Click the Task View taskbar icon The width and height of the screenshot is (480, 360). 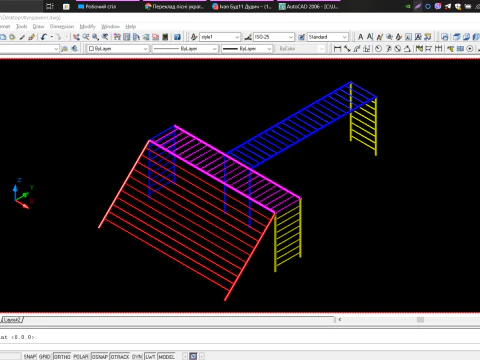(50, 6)
